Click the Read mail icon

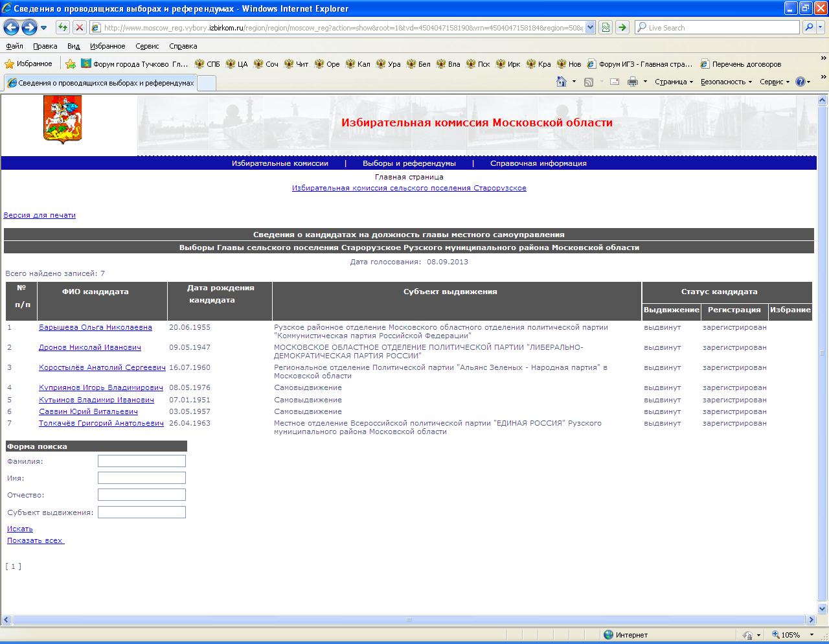(x=615, y=82)
